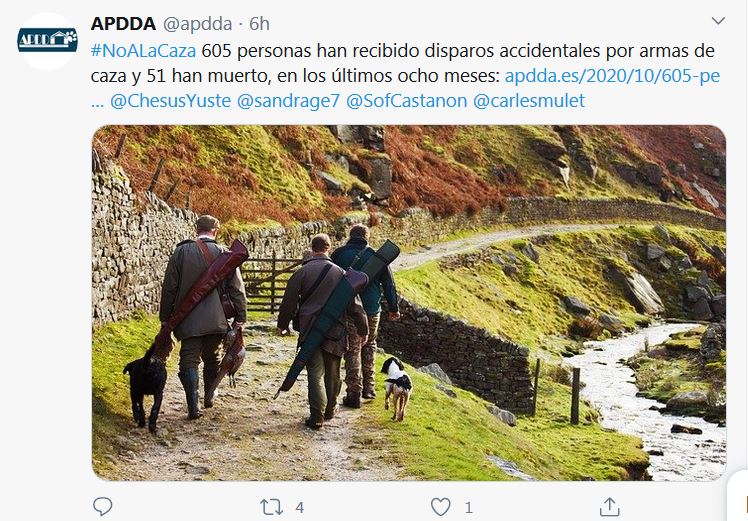Open the @SofCastanon mention

click(x=406, y=101)
